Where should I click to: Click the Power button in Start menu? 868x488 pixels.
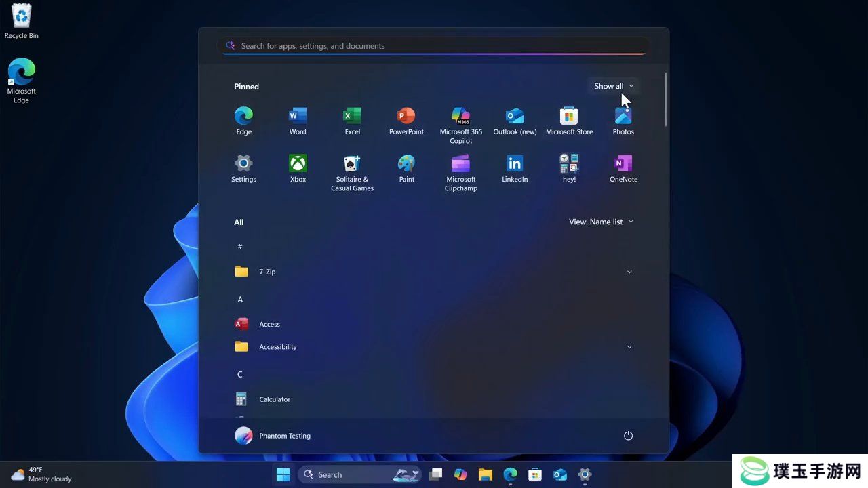[x=628, y=436]
